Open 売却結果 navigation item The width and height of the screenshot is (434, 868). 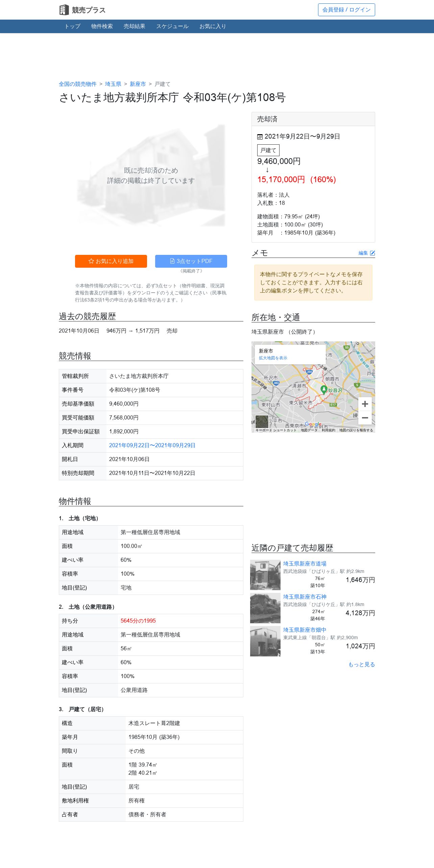pos(134,26)
